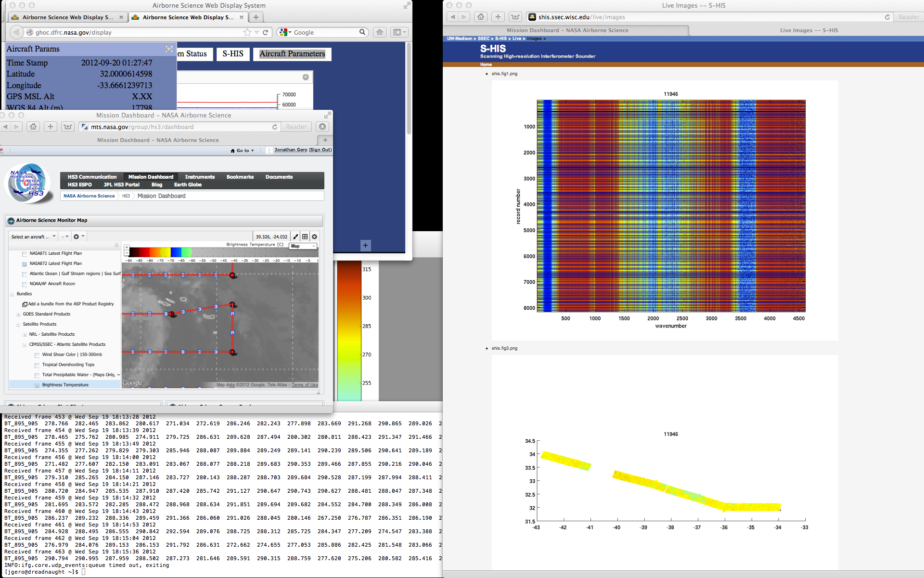Uncheck NASA872 Latest Flight Plan layer
Image resolution: width=924 pixels, height=578 pixels.
tap(25, 264)
